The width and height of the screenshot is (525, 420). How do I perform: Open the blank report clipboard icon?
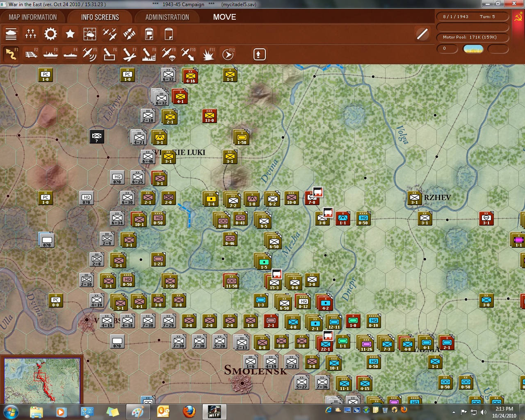[x=169, y=34]
